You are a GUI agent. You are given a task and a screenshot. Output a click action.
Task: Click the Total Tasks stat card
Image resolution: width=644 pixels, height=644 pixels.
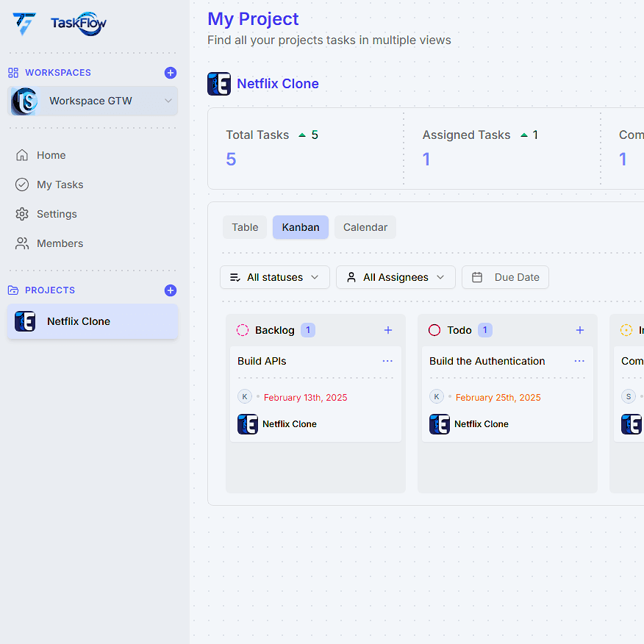point(306,149)
